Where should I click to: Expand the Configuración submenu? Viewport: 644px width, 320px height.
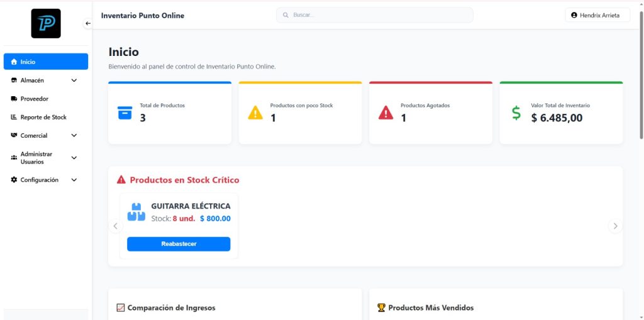click(74, 180)
